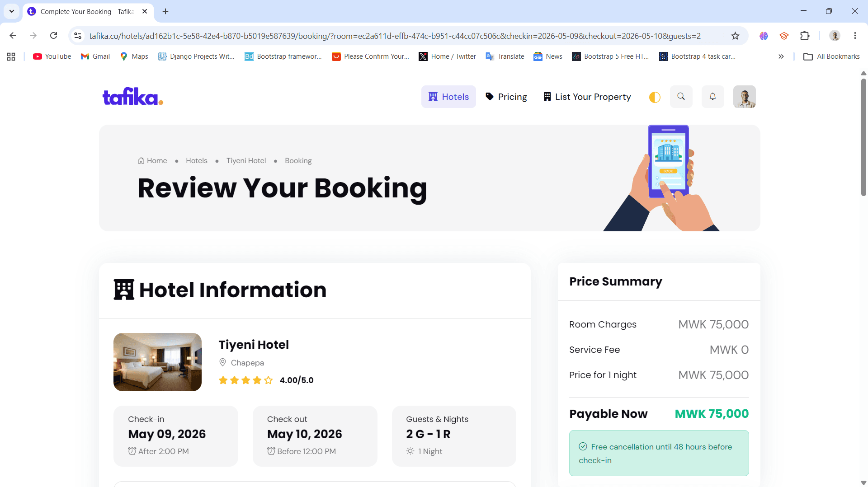Open List Your Property nav item
868x487 pixels.
[587, 97]
